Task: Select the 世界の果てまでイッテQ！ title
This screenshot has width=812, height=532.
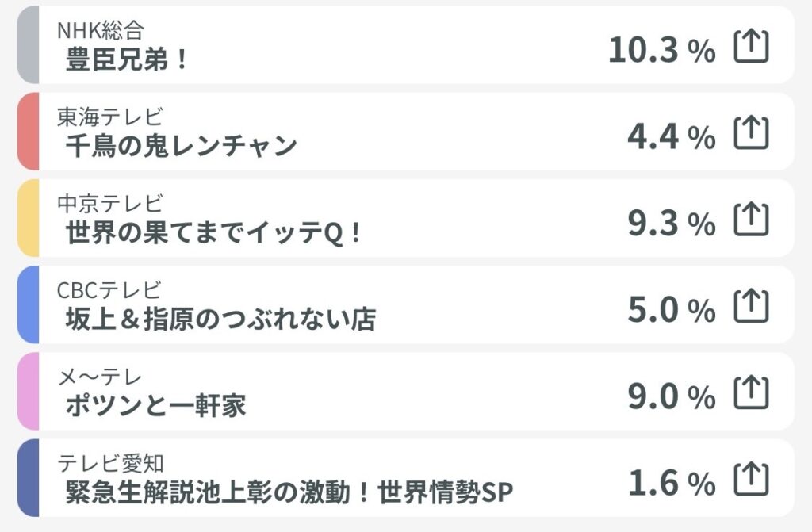Action: (213, 232)
